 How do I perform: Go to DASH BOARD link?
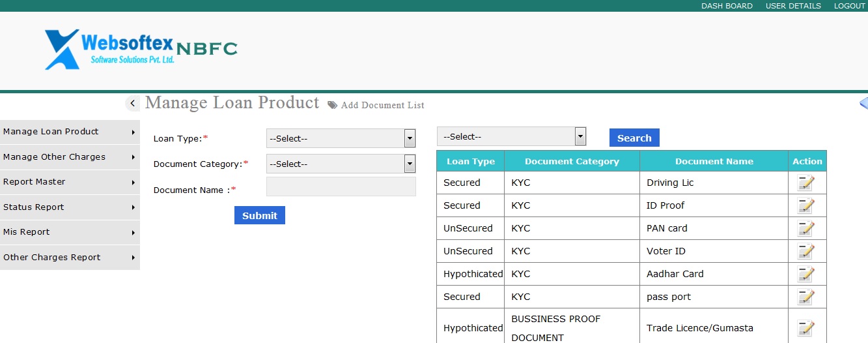click(727, 6)
